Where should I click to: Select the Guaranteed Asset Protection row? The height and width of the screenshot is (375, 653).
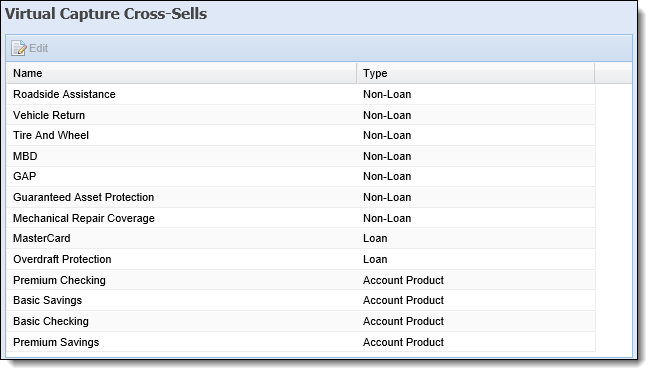[301, 198]
